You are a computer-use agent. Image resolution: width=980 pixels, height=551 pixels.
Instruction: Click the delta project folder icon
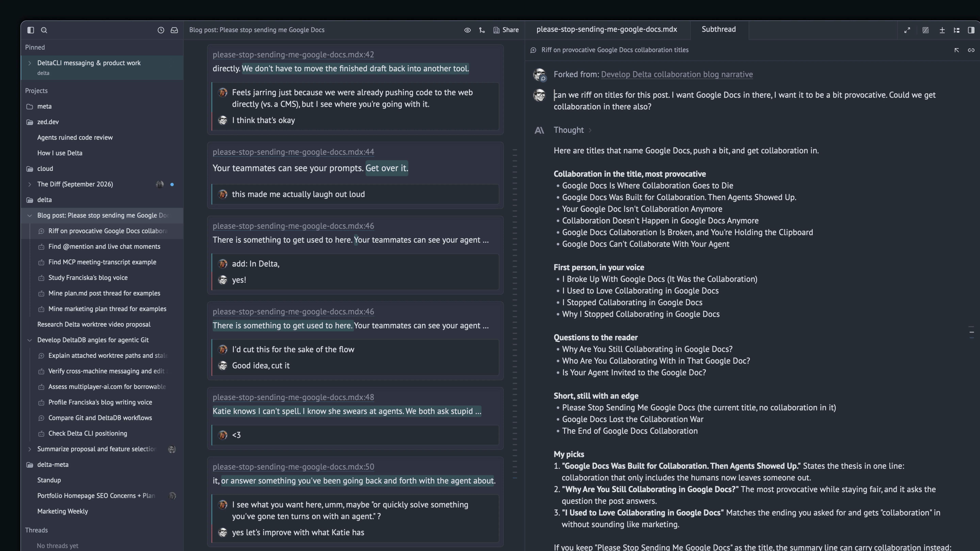pos(30,200)
